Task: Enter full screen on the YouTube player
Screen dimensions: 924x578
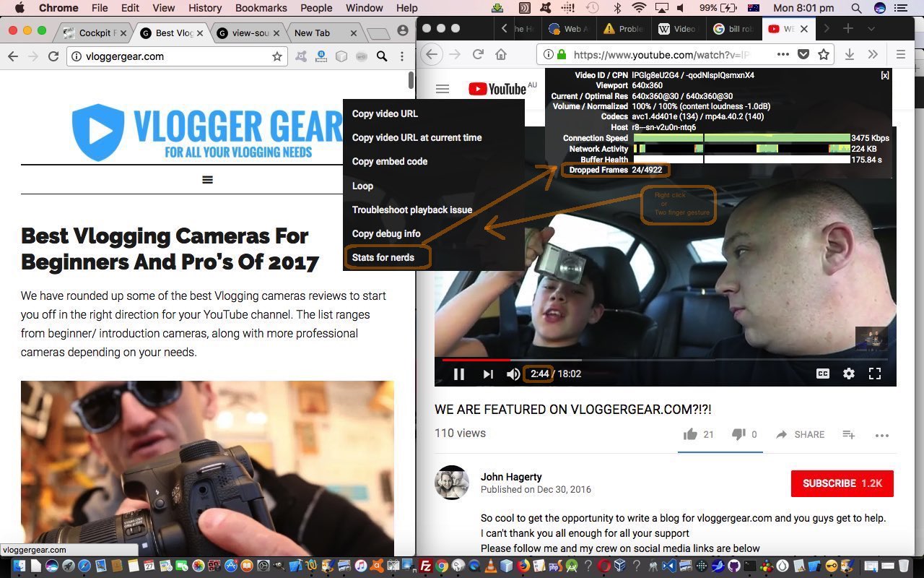Action: [875, 374]
